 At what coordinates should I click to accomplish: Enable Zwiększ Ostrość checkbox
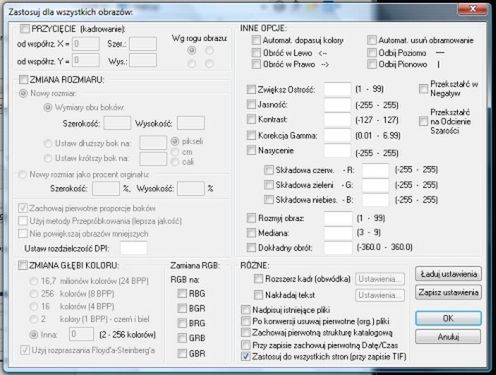pos(251,89)
